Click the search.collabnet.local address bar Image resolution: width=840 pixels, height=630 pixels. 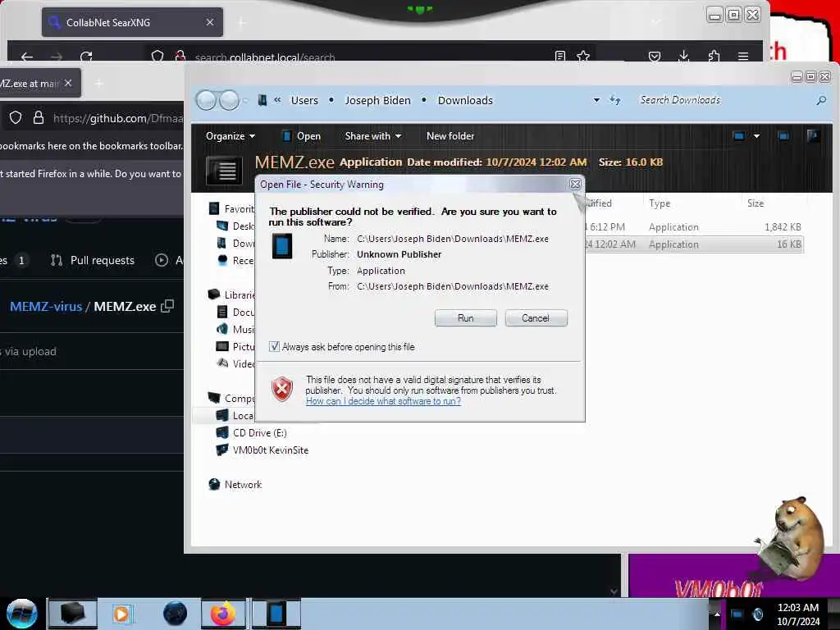pos(265,57)
